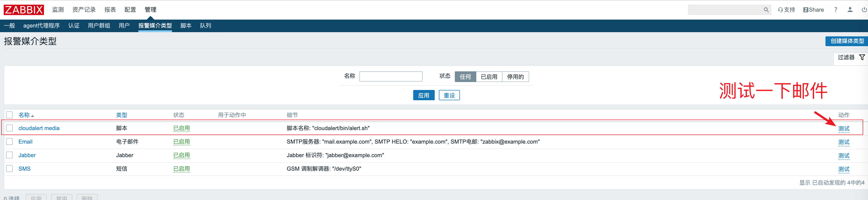Select the Enabled status filter option

point(489,77)
